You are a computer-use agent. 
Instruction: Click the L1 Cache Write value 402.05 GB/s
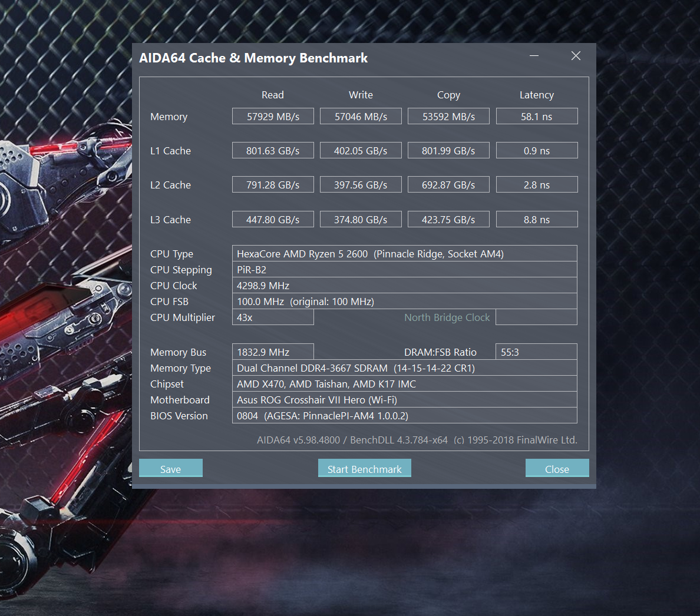pos(361,150)
